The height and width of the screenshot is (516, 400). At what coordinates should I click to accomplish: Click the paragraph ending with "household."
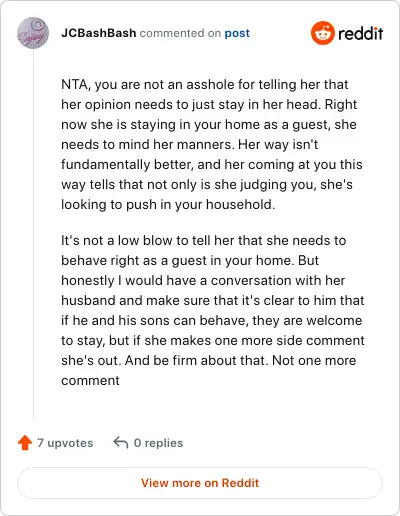click(x=212, y=144)
